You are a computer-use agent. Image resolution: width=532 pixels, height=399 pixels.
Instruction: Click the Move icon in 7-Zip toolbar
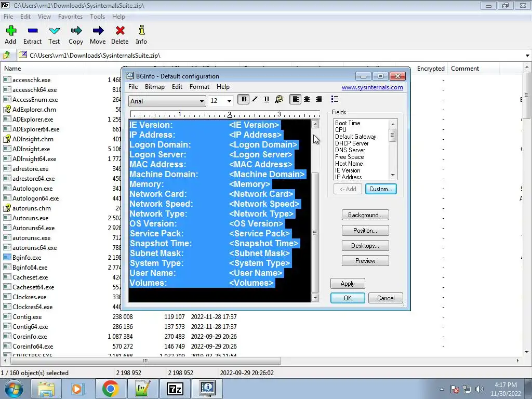pos(98,31)
